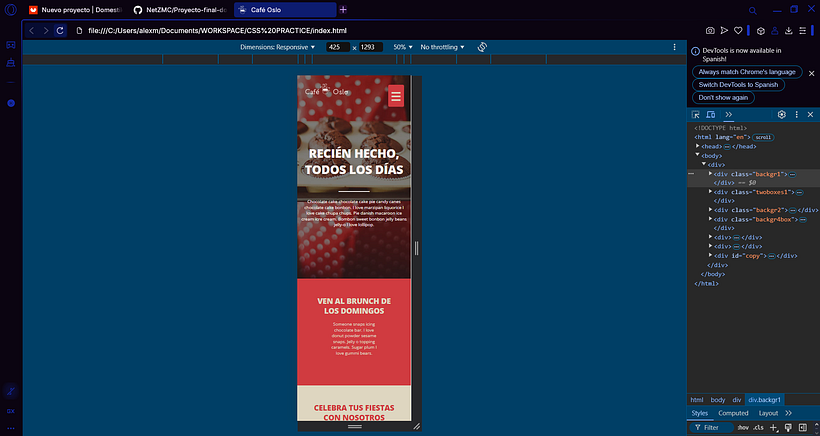Toggle element classes with .cls button
Image resolution: width=820 pixels, height=436 pixels.
758,428
